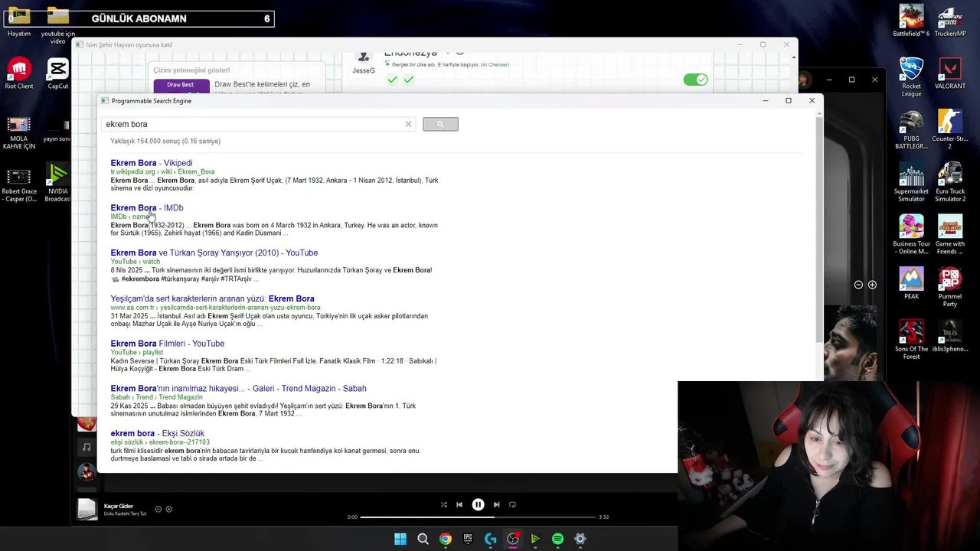This screenshot has width=980, height=551.
Task: Click the Kaçar Gider song title
Action: click(x=119, y=506)
